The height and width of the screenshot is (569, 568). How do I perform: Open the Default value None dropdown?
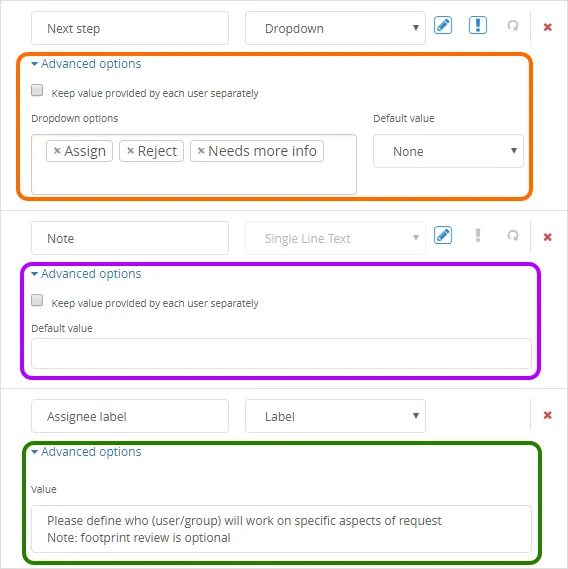(x=448, y=151)
